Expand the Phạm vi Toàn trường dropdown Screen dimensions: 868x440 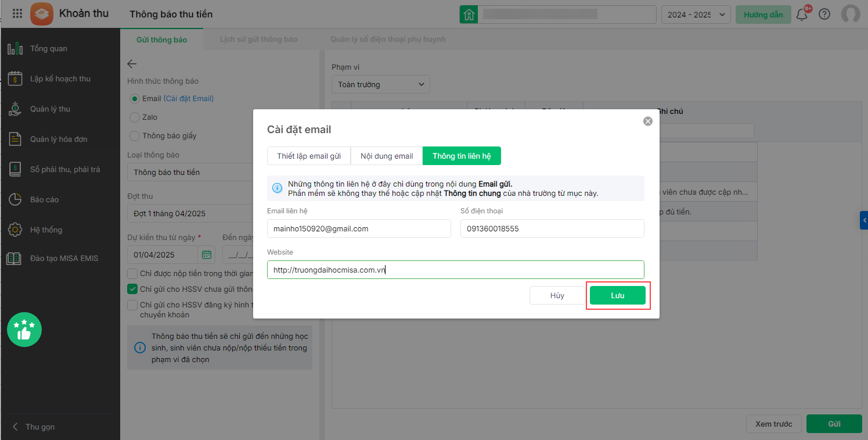pyautogui.click(x=381, y=84)
